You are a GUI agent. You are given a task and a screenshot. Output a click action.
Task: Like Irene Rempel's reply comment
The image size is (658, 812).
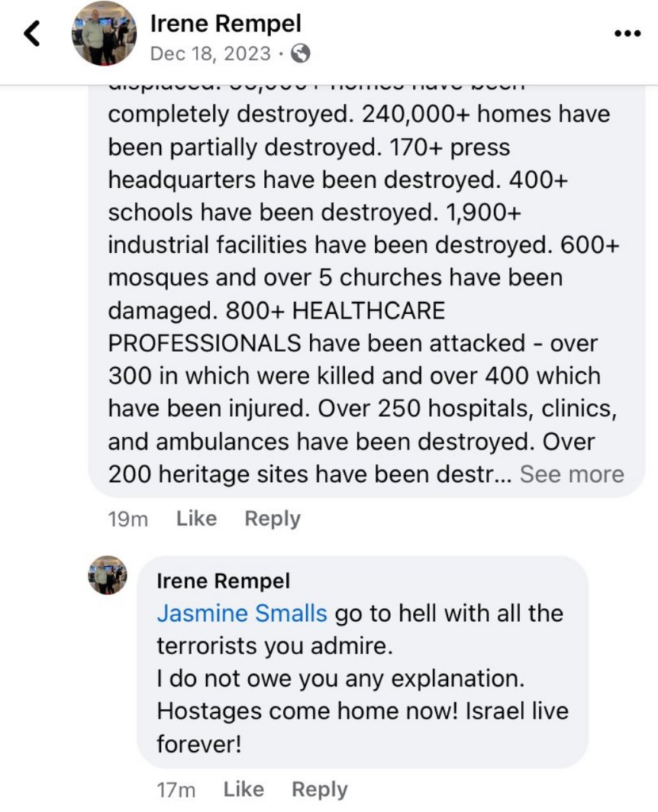pos(244,789)
